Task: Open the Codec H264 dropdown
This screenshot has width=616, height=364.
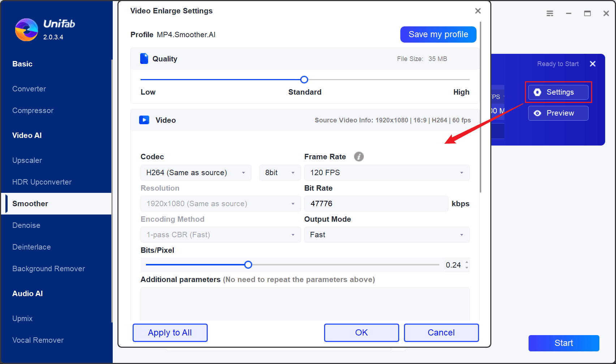Action: point(195,173)
